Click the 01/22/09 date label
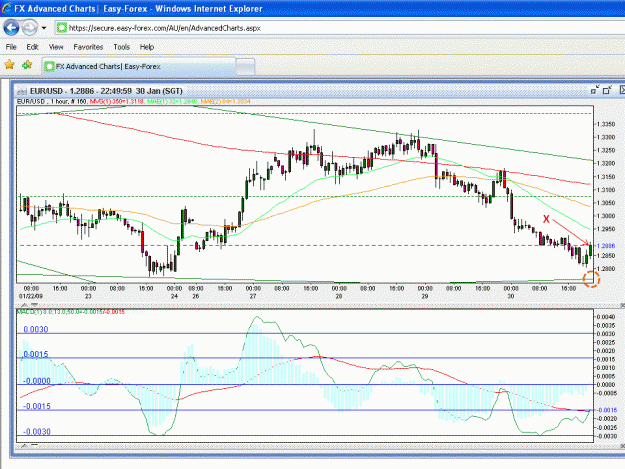This screenshot has width=625, height=469. (x=31, y=296)
